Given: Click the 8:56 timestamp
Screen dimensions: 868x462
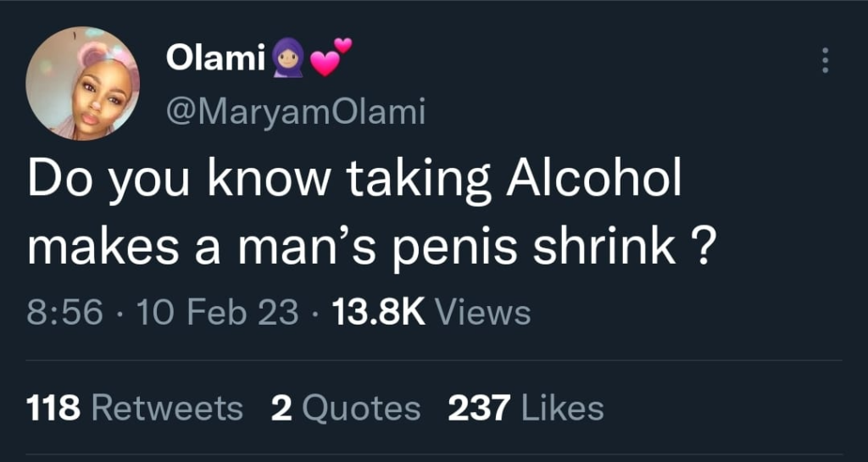Looking at the screenshot, I should click(65, 313).
